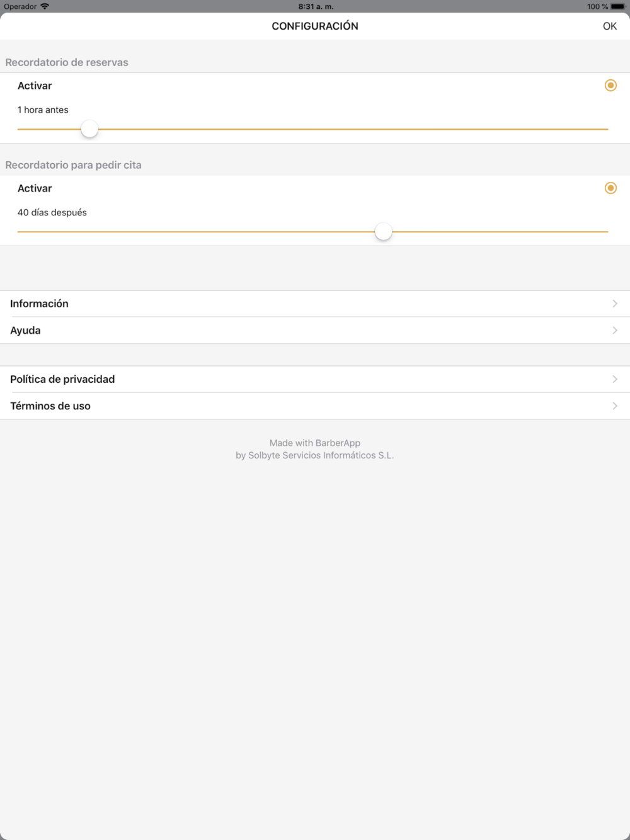
Task: Toggle Activar for Recordatorio de reservas
Action: click(x=610, y=85)
